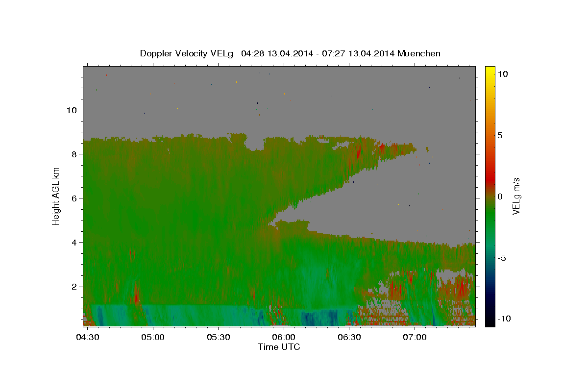Click the height tick label '8'
The height and width of the screenshot is (392, 588).
(73, 154)
